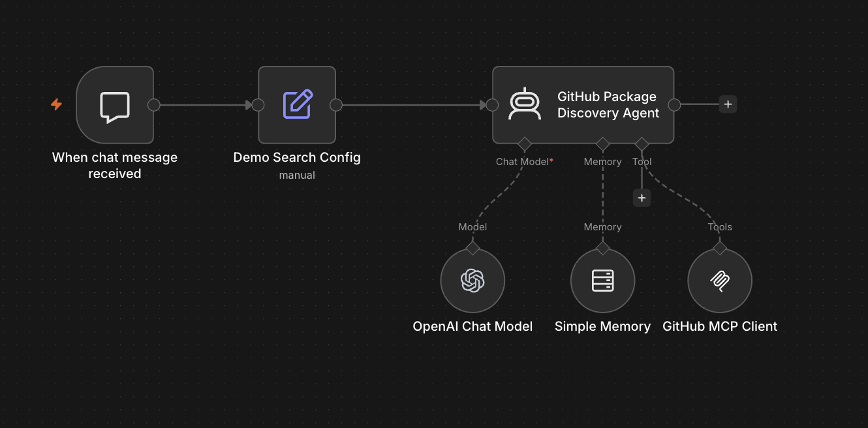Click the agent node output connector

(x=674, y=105)
